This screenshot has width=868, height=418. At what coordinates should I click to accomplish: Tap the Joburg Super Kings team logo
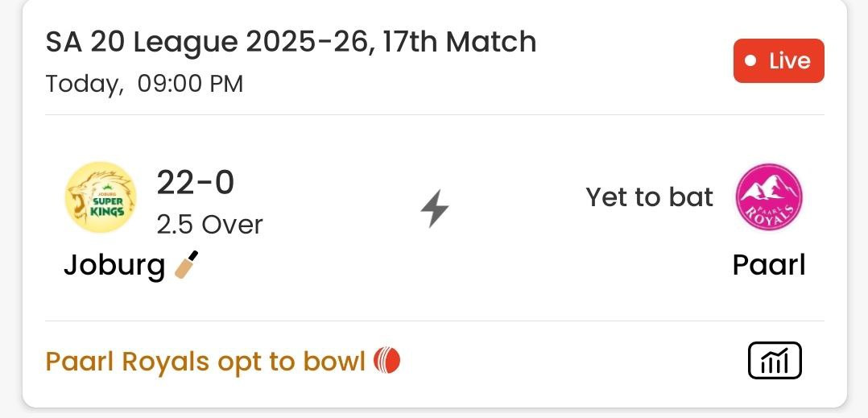[x=100, y=197]
